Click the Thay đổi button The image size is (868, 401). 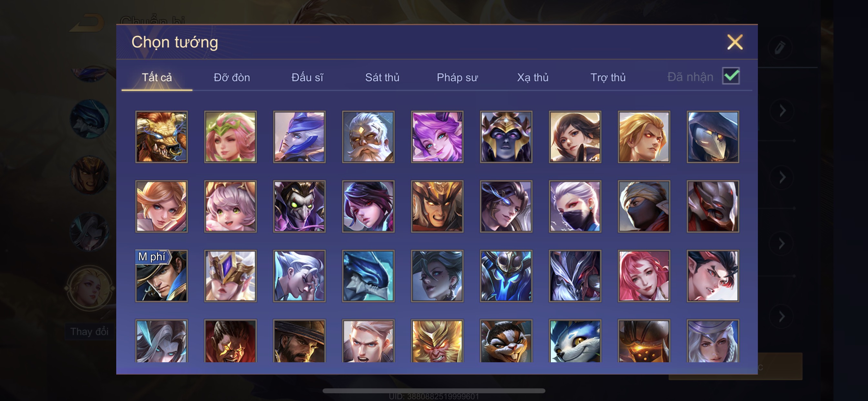(90, 332)
